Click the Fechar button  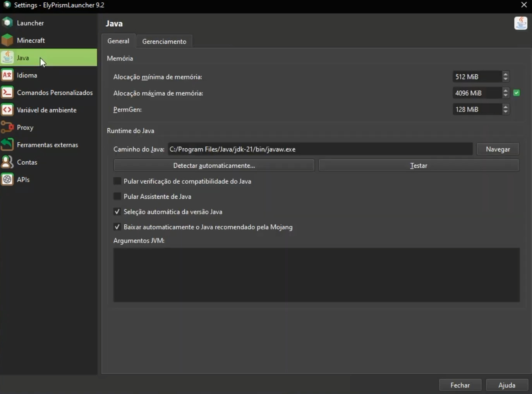pos(460,385)
